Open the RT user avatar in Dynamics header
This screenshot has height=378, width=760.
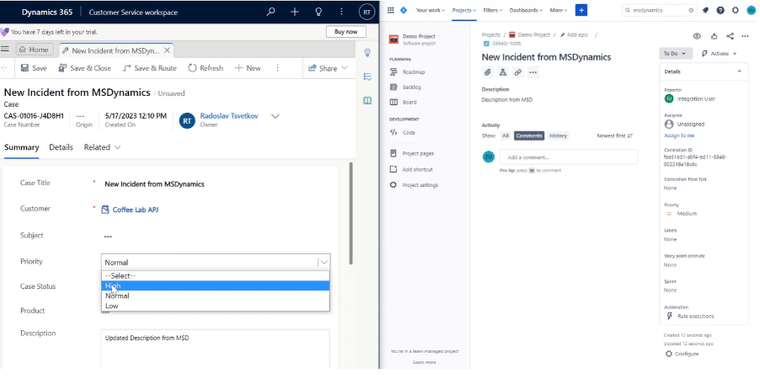(366, 12)
